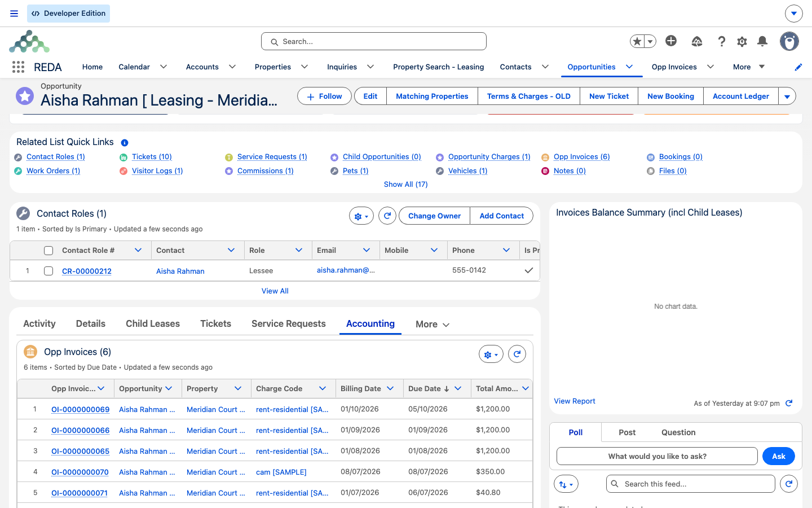Viewport: 812px width, 508px height.
Task: Open the App Launcher grid icon
Action: pyautogui.click(x=18, y=67)
